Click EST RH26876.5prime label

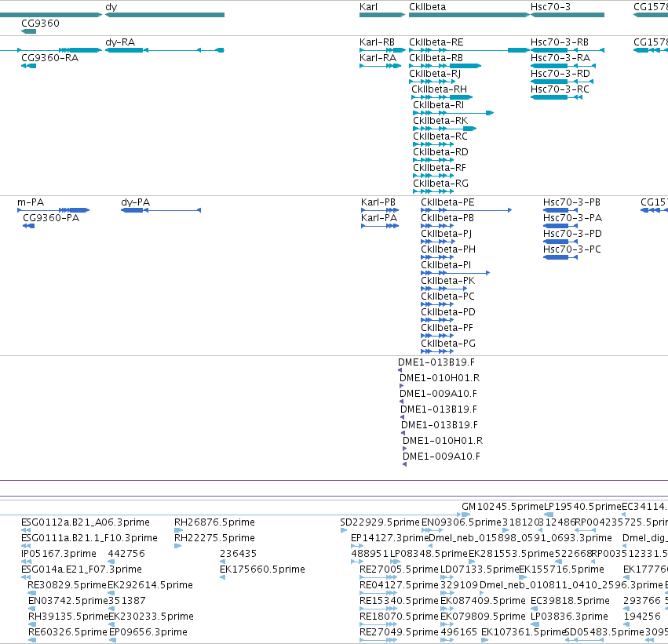pos(215,522)
